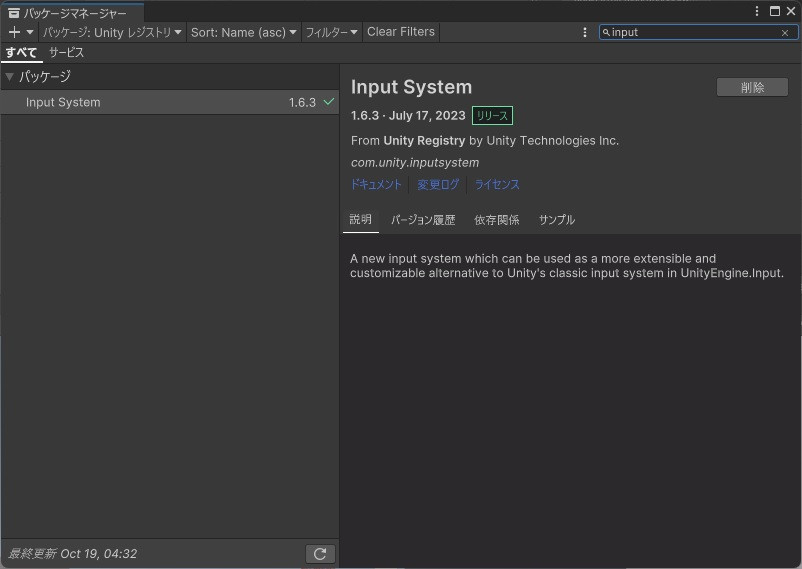802x569 pixels.
Task: Open the Sort: Name (asc) dropdown
Action: (x=243, y=32)
